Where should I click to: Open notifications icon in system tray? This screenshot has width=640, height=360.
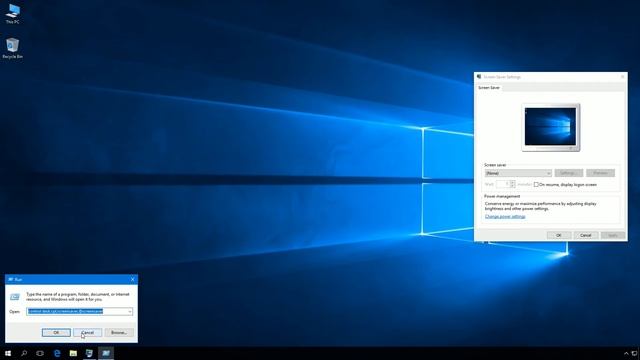point(635,353)
